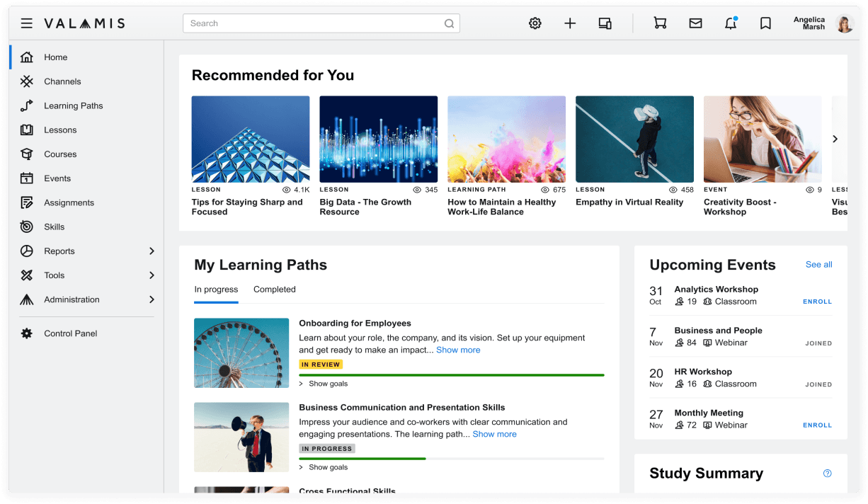Image resolution: width=868 pixels, height=504 pixels.
Task: Click Business Communication progress bar
Action: (x=452, y=459)
